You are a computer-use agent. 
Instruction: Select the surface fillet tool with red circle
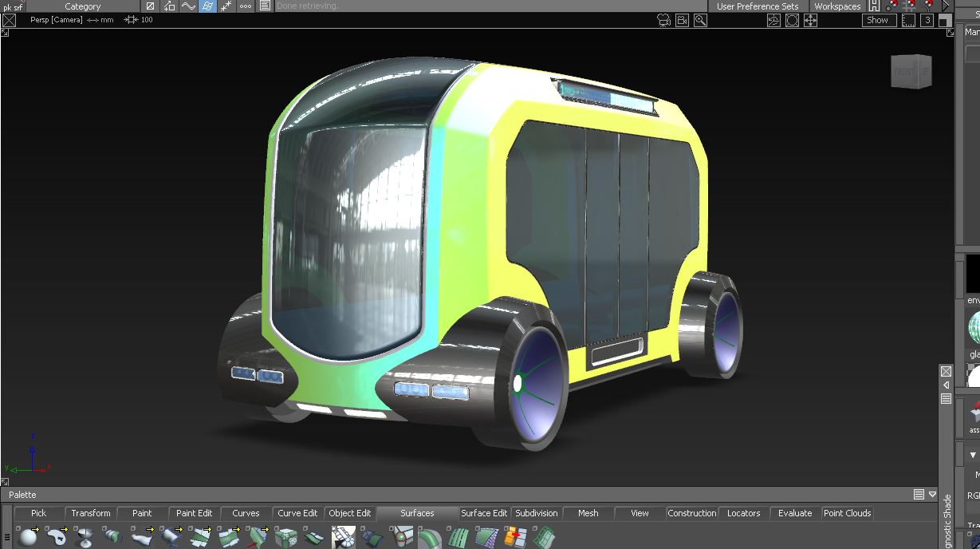pos(403,537)
